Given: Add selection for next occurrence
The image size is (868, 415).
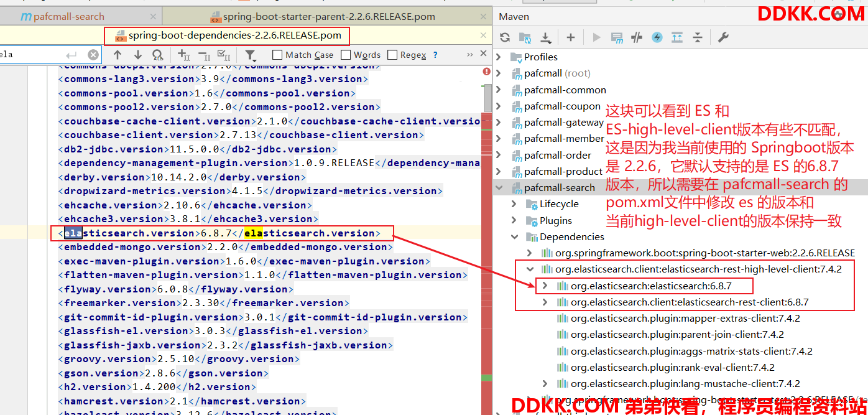Looking at the screenshot, I should click(183, 55).
